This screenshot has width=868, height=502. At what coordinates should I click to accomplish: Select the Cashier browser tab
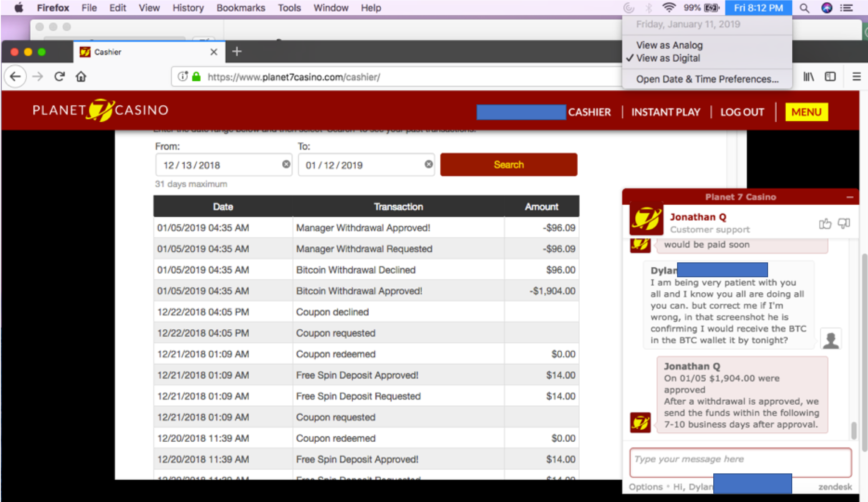click(x=149, y=52)
